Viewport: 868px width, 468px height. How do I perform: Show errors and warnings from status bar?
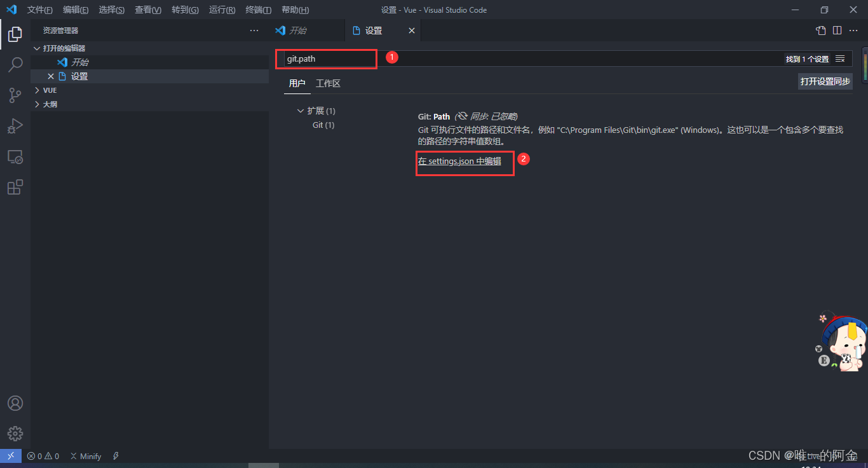[43, 456]
